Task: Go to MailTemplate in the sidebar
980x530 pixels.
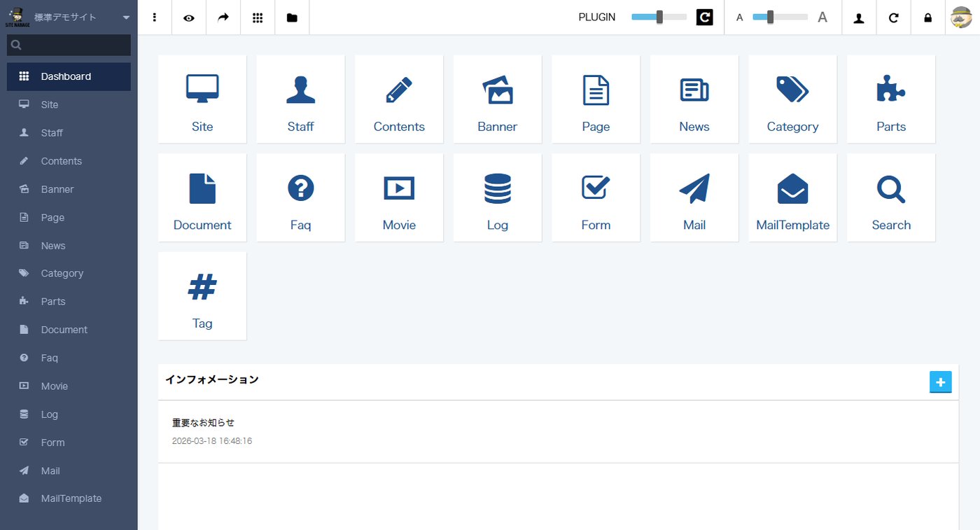Action: 69,498
